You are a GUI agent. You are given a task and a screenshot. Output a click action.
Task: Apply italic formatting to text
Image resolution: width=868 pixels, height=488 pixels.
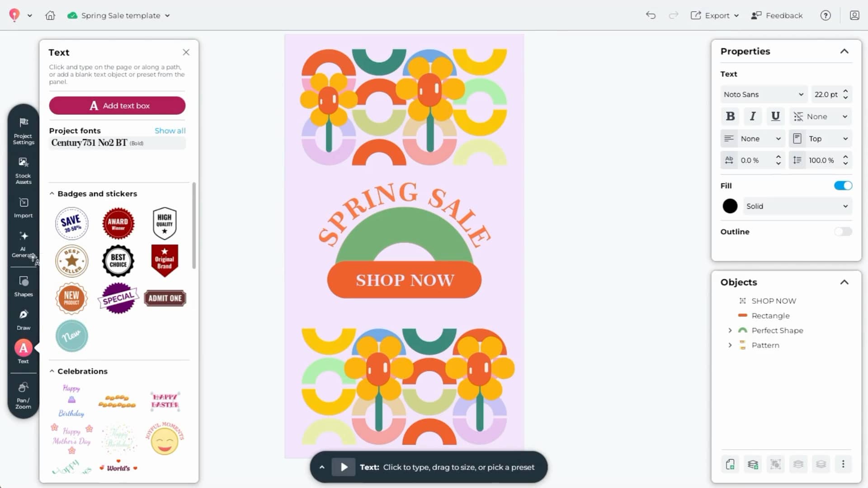752,116
